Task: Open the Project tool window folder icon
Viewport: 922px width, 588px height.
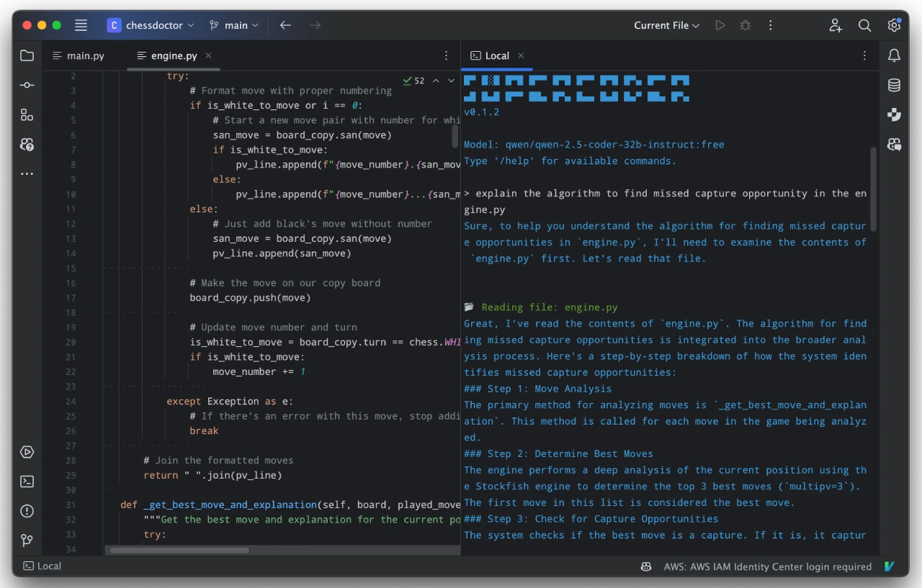Action: tap(27, 55)
